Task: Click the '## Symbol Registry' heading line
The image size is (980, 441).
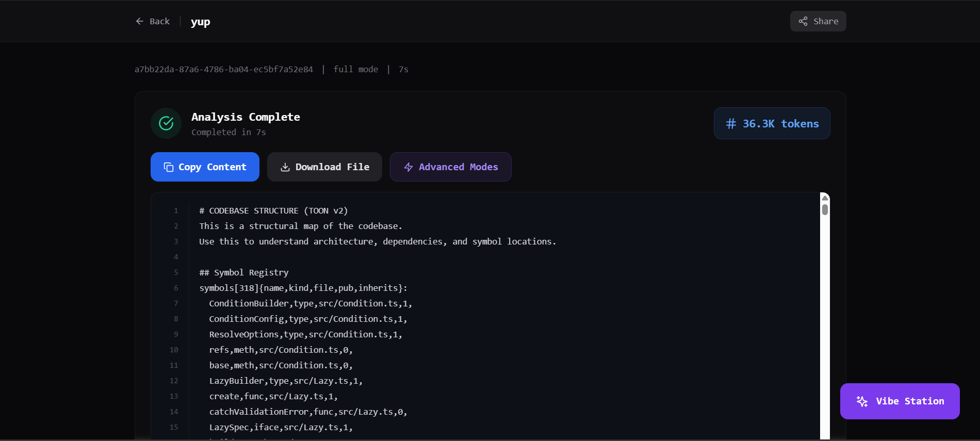Action: tap(244, 272)
